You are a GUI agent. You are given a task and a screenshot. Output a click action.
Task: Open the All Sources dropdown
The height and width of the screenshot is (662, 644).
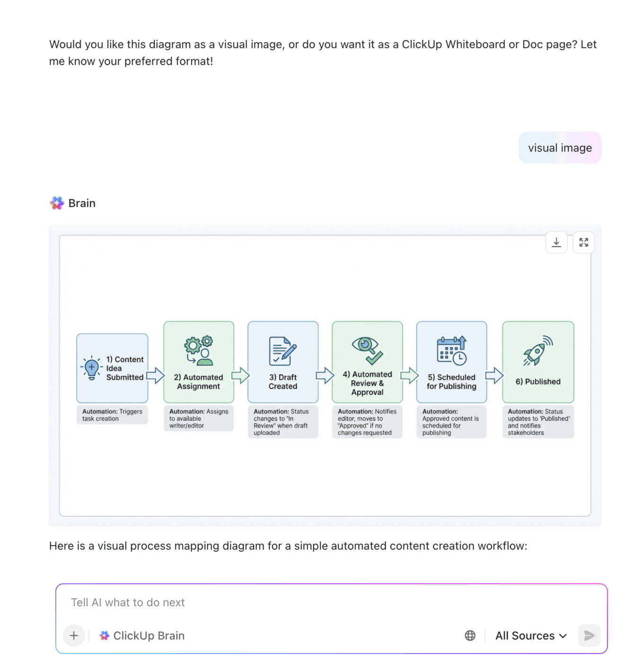(x=531, y=636)
